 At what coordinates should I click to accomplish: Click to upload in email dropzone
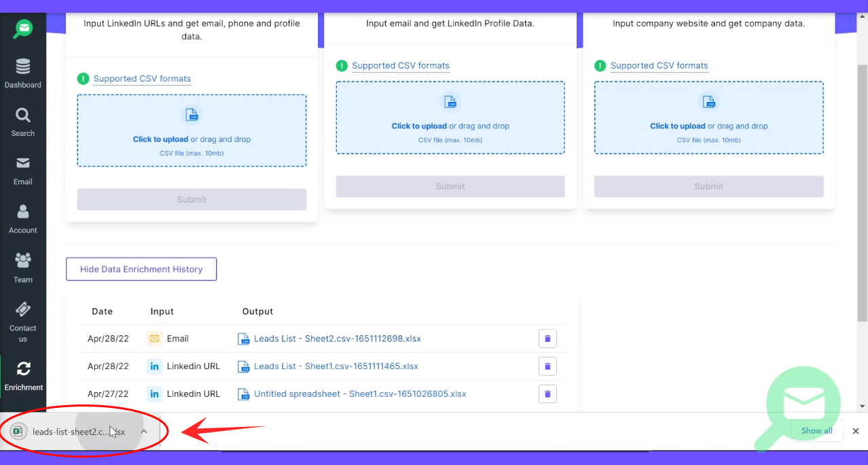[419, 126]
